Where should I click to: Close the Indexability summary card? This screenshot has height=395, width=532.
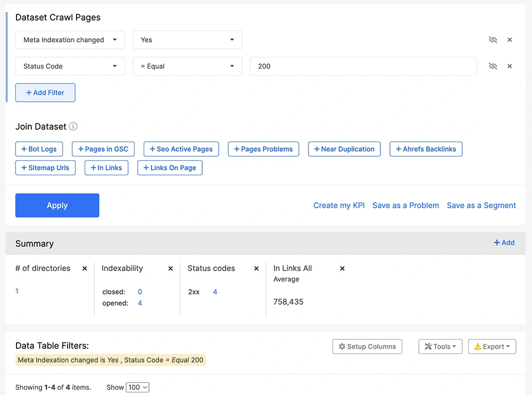tap(170, 269)
